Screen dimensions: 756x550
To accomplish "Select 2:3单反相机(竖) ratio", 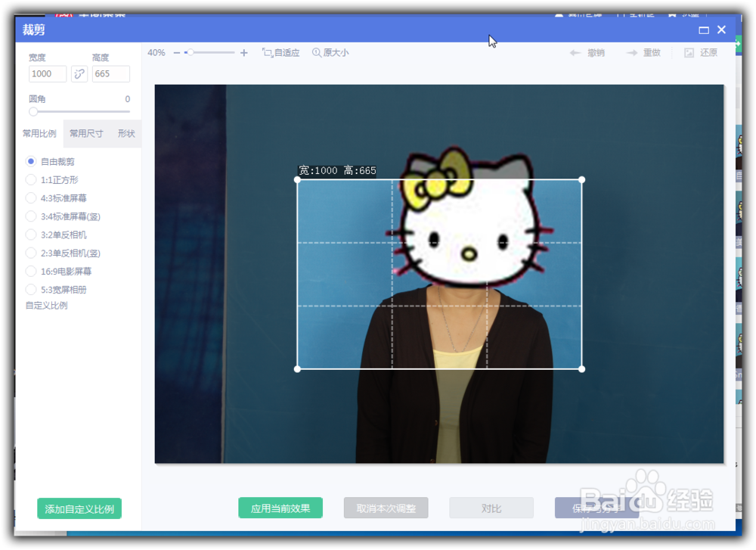I will coord(31,253).
